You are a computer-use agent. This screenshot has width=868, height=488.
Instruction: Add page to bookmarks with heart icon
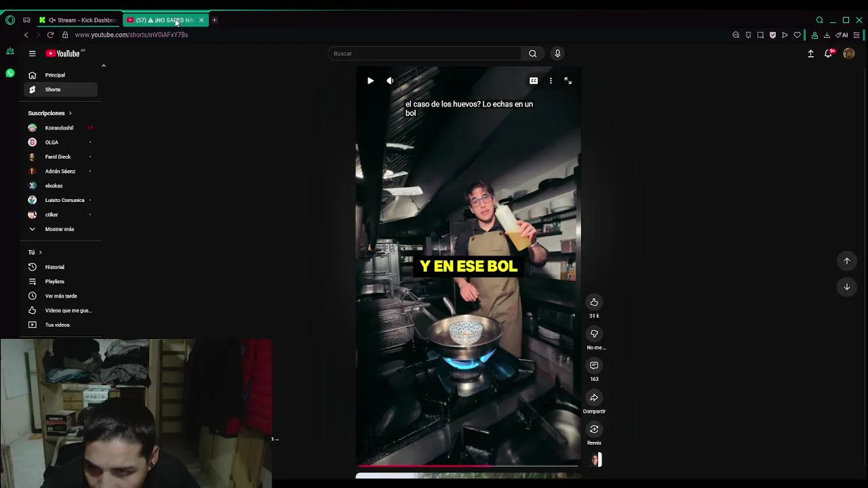797,35
